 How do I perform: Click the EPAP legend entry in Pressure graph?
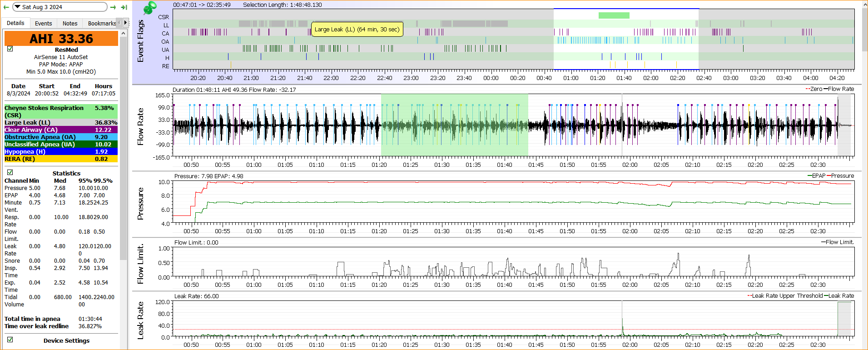click(x=816, y=175)
